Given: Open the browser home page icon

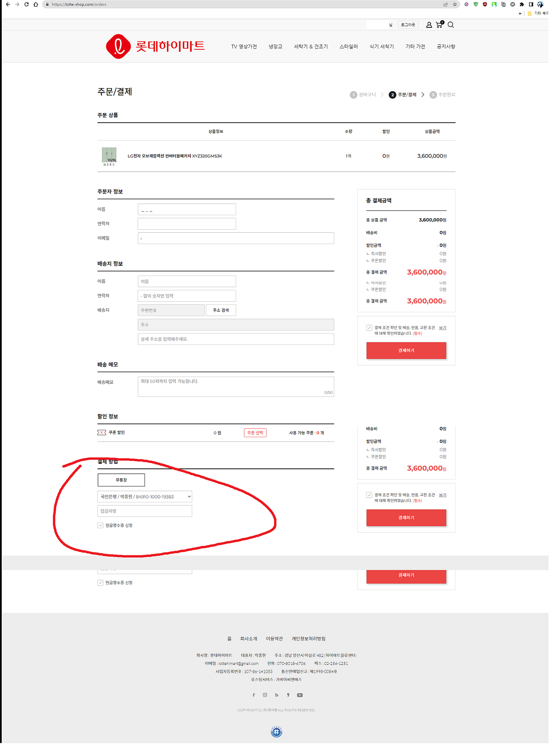Looking at the screenshot, I should (x=36, y=4).
